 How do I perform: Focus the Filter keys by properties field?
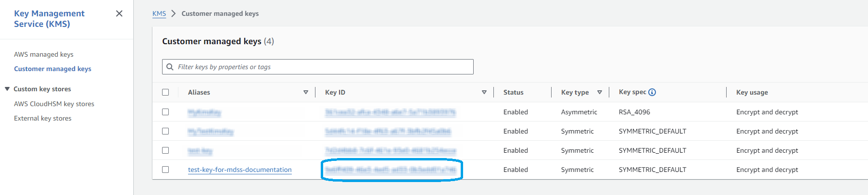tap(318, 67)
